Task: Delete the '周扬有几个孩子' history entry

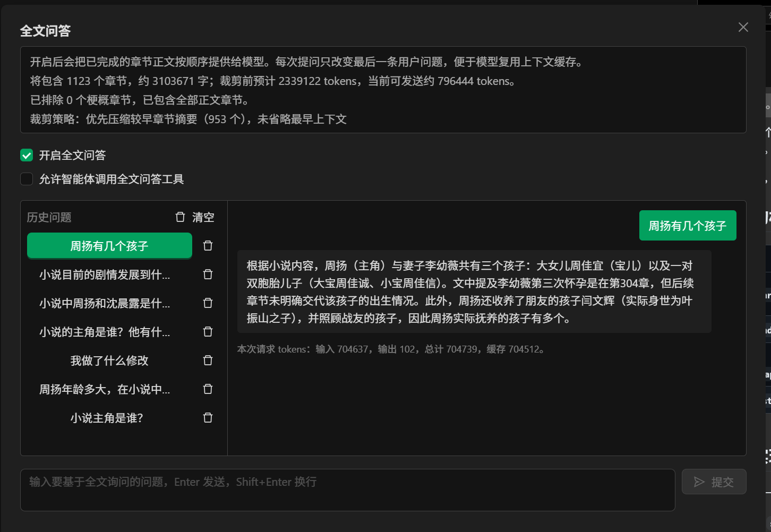Action: coord(208,246)
